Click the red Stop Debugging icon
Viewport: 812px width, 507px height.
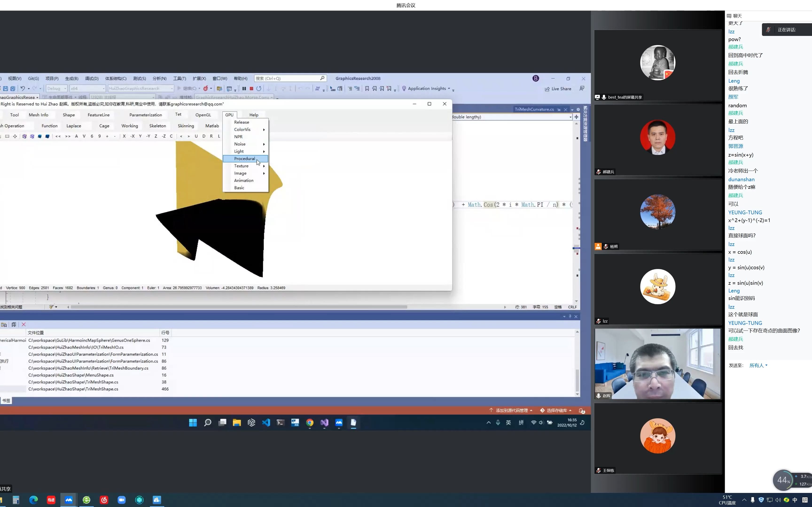(251, 88)
